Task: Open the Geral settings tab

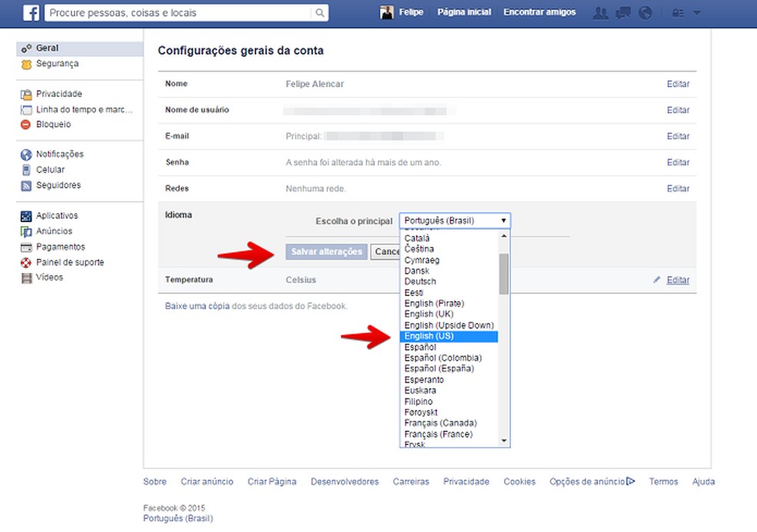Action: 80,48
